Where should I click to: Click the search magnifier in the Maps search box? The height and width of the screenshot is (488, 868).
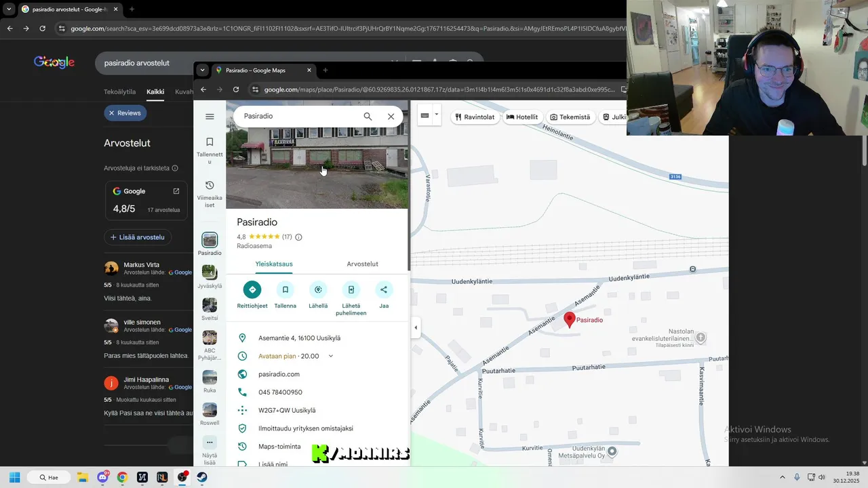pos(368,117)
